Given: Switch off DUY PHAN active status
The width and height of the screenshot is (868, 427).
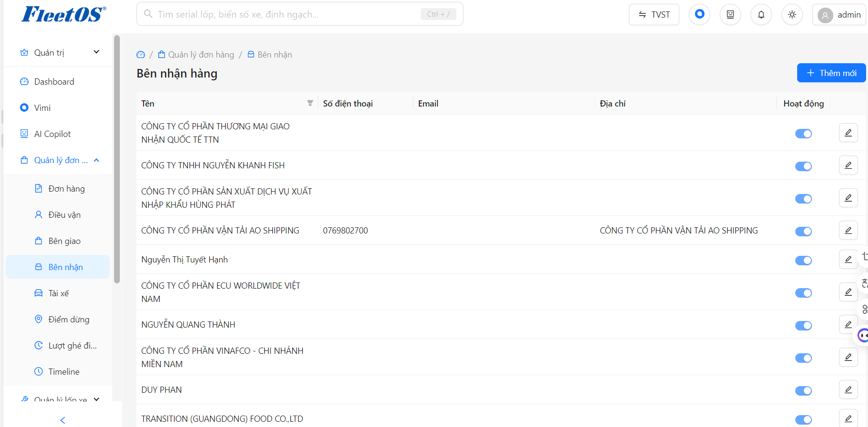Looking at the screenshot, I should [x=803, y=391].
